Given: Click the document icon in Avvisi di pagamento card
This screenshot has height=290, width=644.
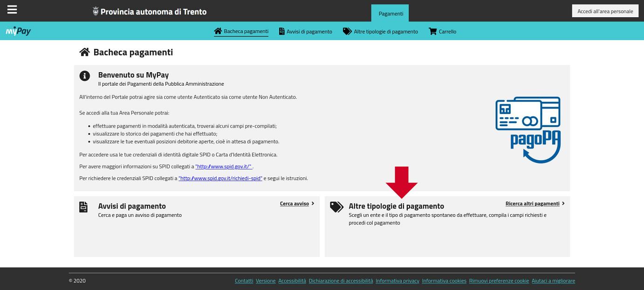Looking at the screenshot, I should [83, 207].
